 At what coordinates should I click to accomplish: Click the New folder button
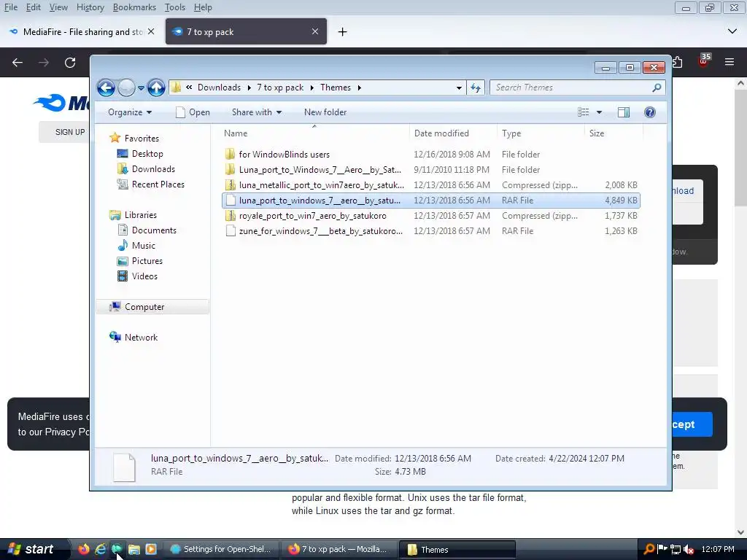point(325,112)
